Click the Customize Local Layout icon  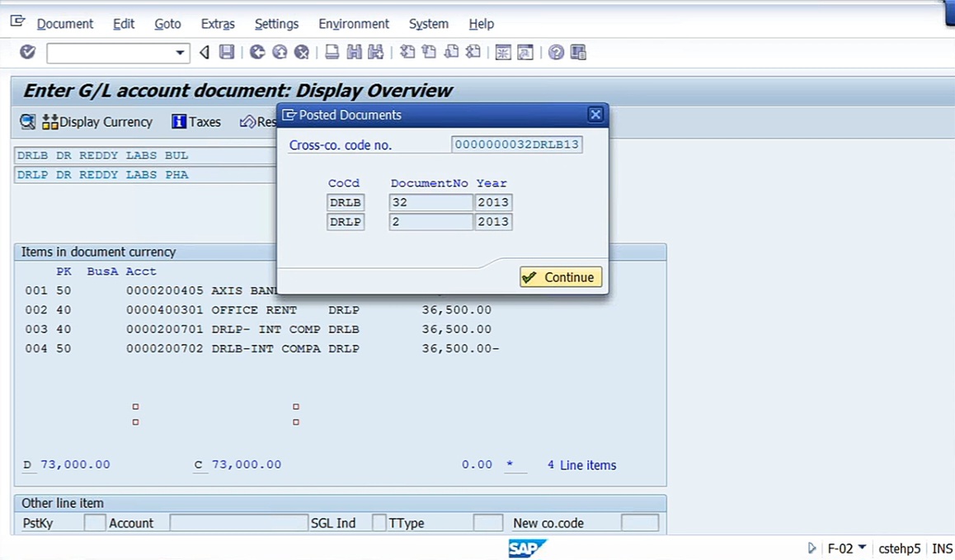point(578,53)
